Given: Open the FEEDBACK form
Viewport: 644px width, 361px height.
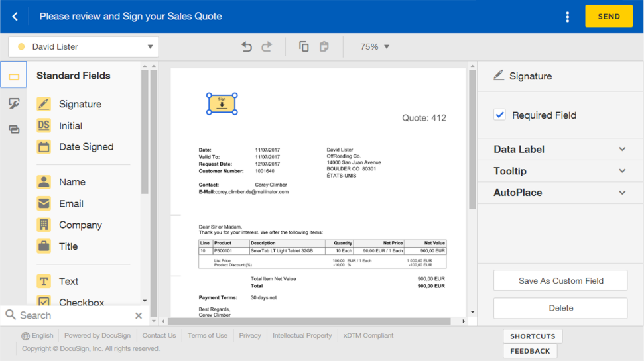Looking at the screenshot, I should [530, 351].
